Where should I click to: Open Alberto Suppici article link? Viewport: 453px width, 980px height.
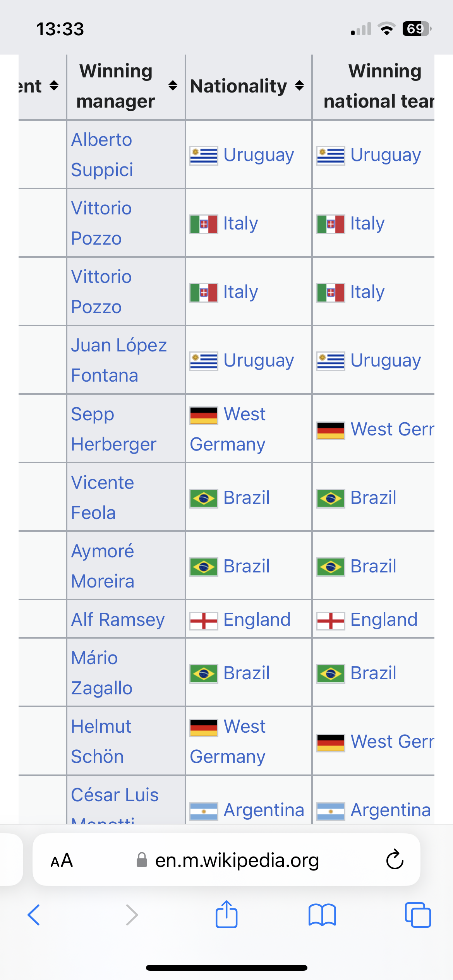102,155
